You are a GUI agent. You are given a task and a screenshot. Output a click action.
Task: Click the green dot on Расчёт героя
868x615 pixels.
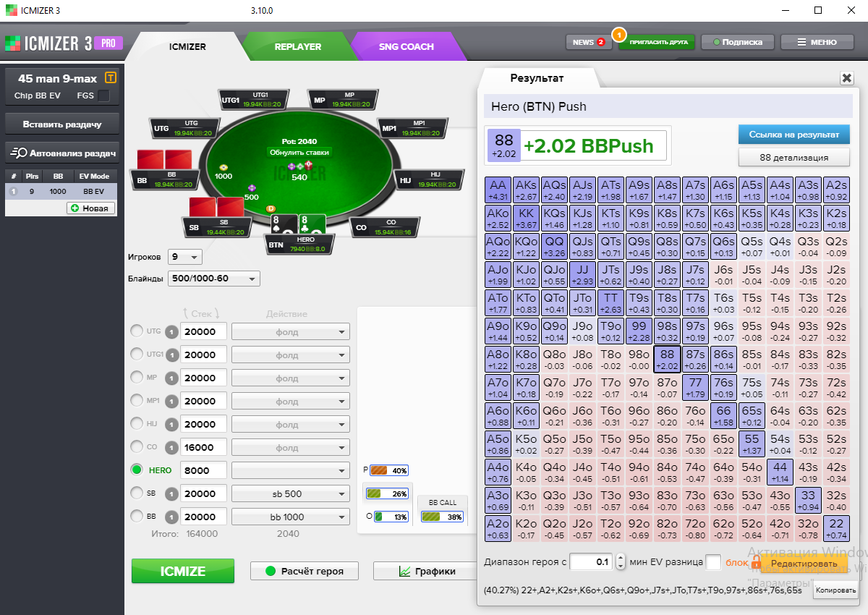[x=271, y=571]
